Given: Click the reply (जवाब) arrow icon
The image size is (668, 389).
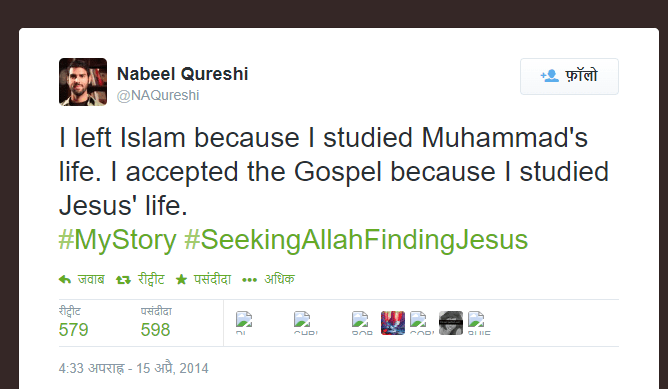Looking at the screenshot, I should (x=65, y=280).
